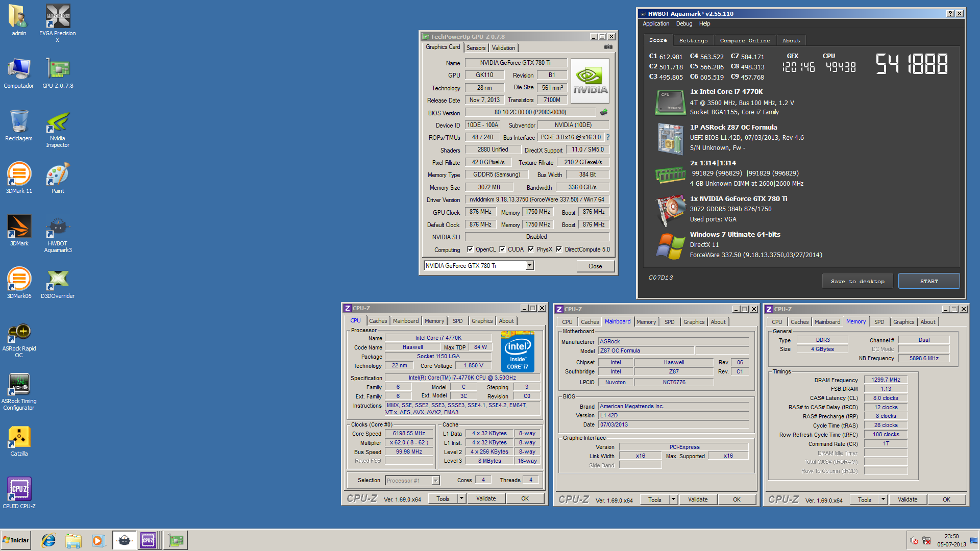Image resolution: width=980 pixels, height=551 pixels.
Task: Open Windows Media Player from taskbar
Action: pyautogui.click(x=98, y=540)
